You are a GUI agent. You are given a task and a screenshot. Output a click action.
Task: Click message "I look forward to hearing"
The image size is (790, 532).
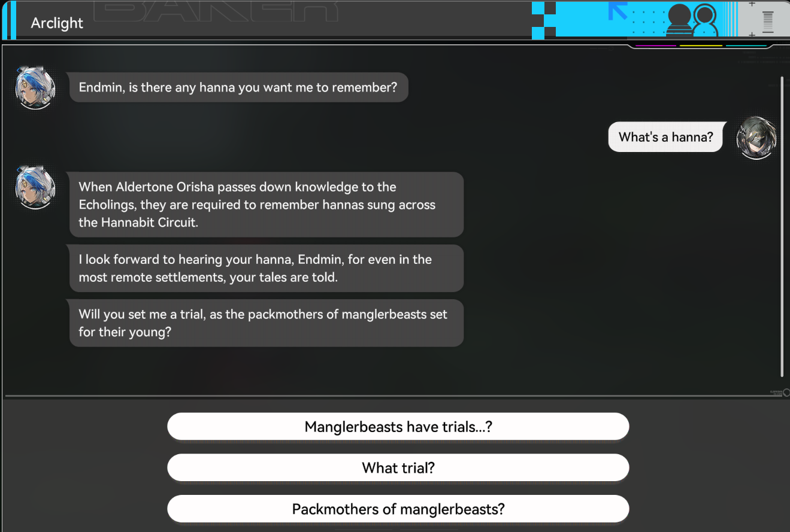[x=267, y=268]
